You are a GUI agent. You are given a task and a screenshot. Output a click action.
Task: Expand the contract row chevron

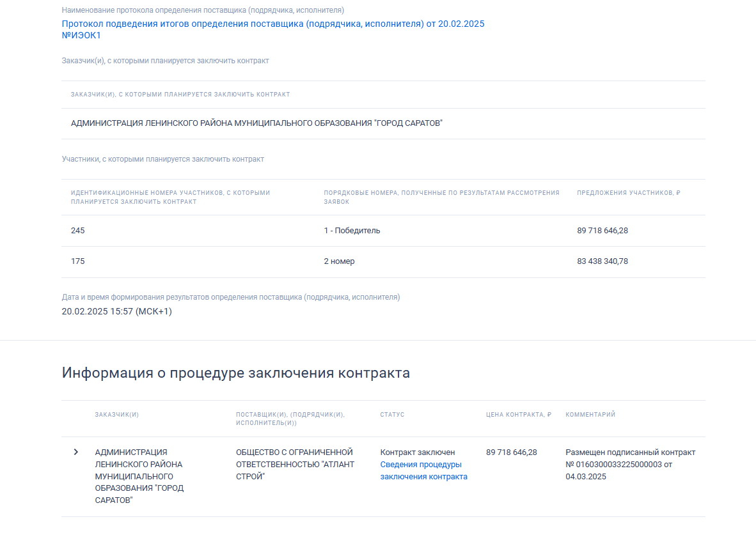coord(76,452)
